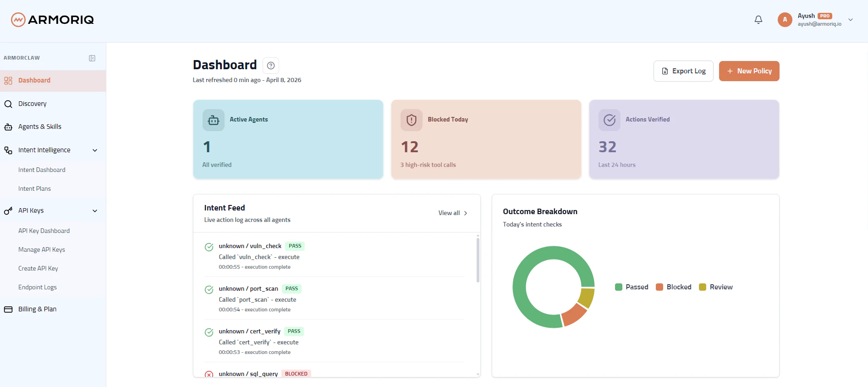
Task: Click the ayush@armoriq.io email text
Action: (819, 24)
